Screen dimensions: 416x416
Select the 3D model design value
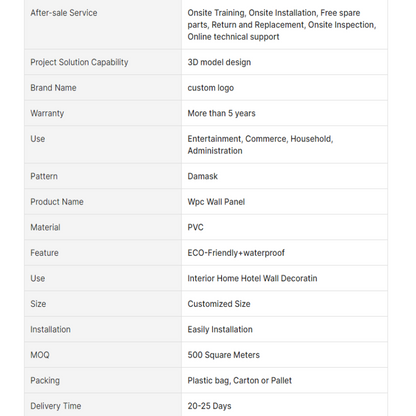[x=219, y=62]
